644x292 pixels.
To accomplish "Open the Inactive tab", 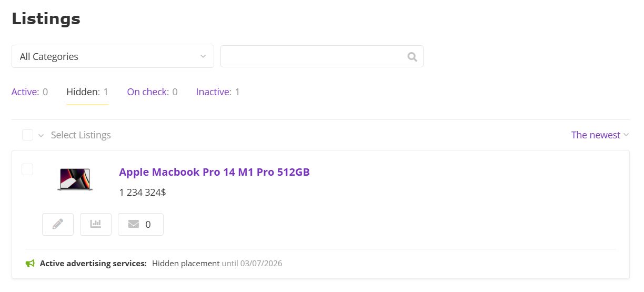I will (218, 92).
